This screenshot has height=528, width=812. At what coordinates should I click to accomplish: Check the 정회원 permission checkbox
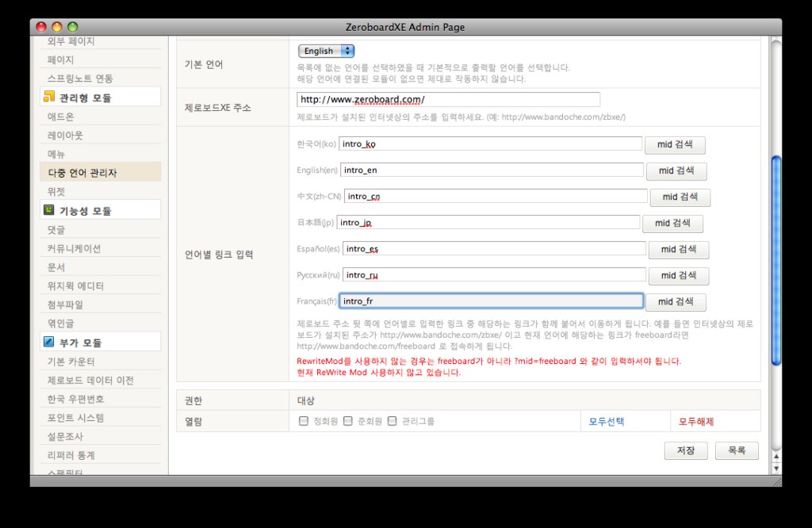304,421
